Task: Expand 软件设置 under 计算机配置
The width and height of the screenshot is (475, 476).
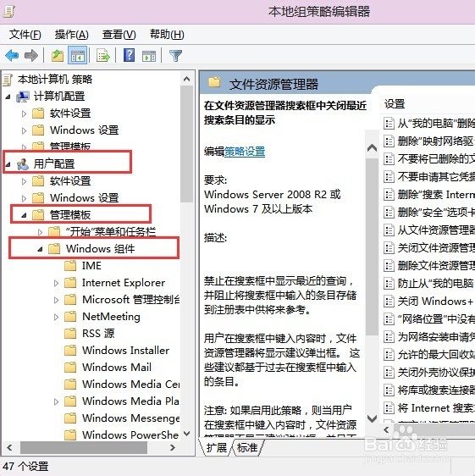Action: pos(24,113)
